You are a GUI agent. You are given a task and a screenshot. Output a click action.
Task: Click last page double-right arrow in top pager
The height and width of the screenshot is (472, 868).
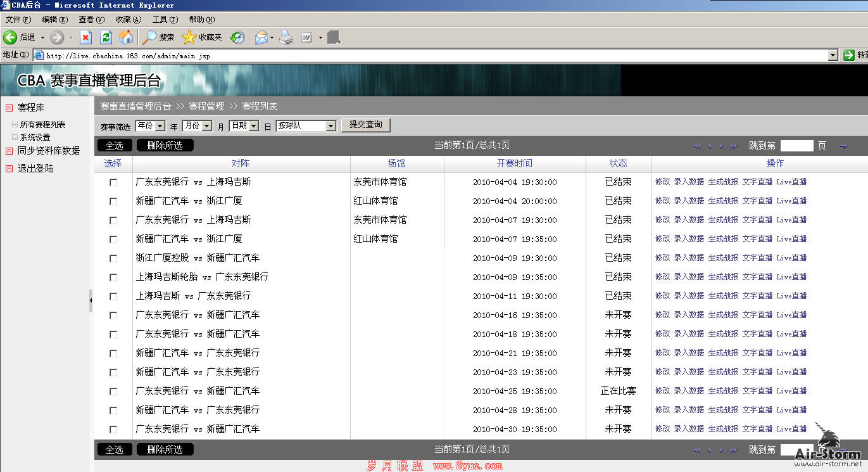click(x=734, y=146)
